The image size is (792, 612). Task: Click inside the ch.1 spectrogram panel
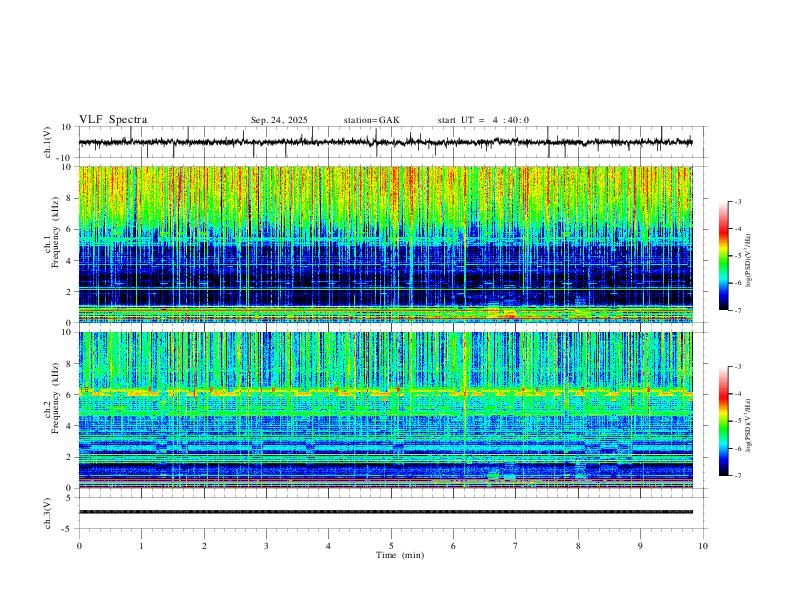coord(386,244)
